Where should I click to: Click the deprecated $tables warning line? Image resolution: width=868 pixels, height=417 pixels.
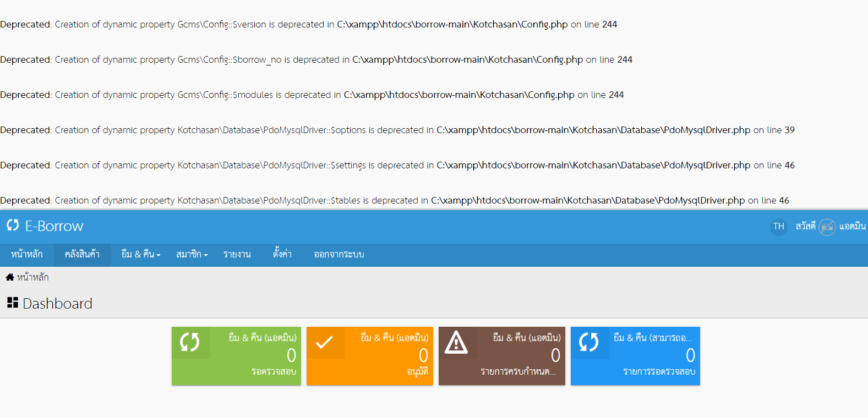tap(395, 200)
